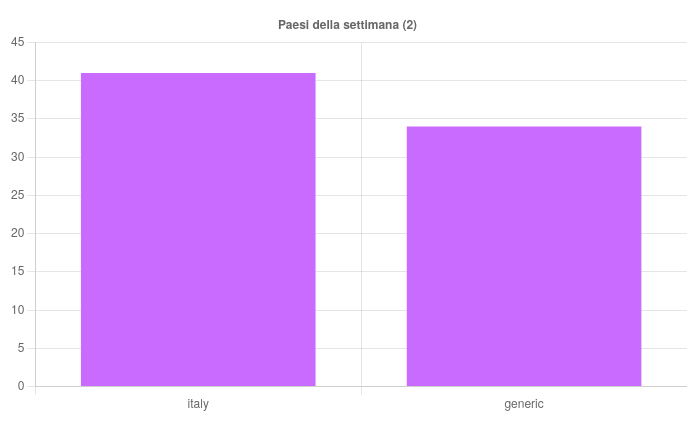This screenshot has height=421, width=693.
Task: Click the empty area above the generic bar
Action: pyautogui.click(x=524, y=84)
